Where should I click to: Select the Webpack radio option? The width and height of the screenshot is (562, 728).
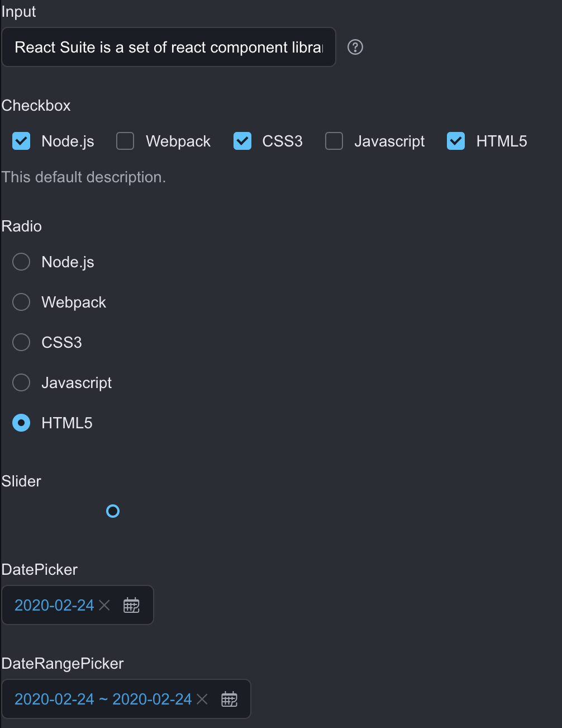21,302
